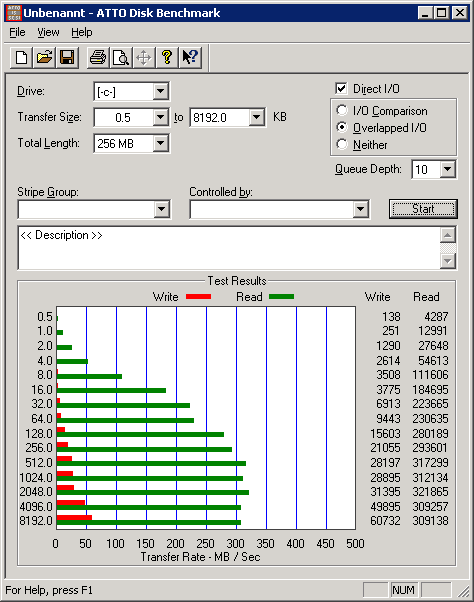The height and width of the screenshot is (602, 474).
Task: Open the Help menu
Action: coord(82,32)
